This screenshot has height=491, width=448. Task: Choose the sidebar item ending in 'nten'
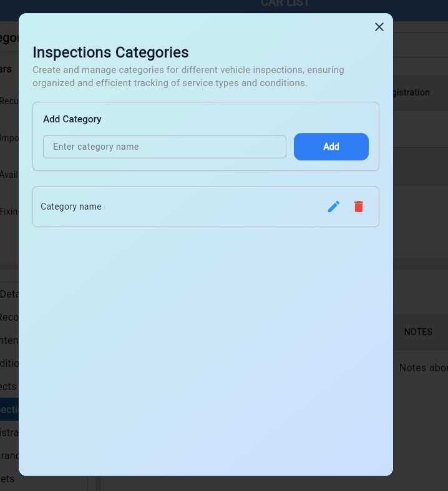pos(9,340)
